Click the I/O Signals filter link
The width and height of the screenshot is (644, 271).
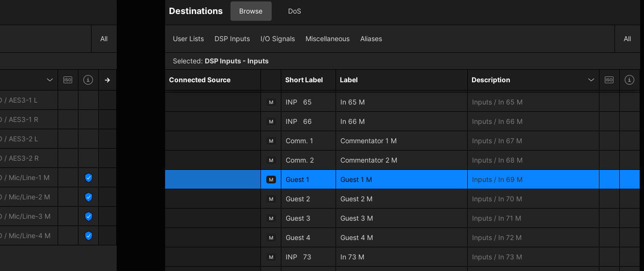point(277,39)
